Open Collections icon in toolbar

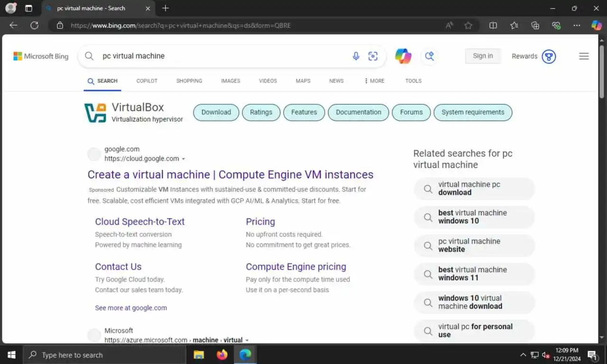click(x=535, y=26)
